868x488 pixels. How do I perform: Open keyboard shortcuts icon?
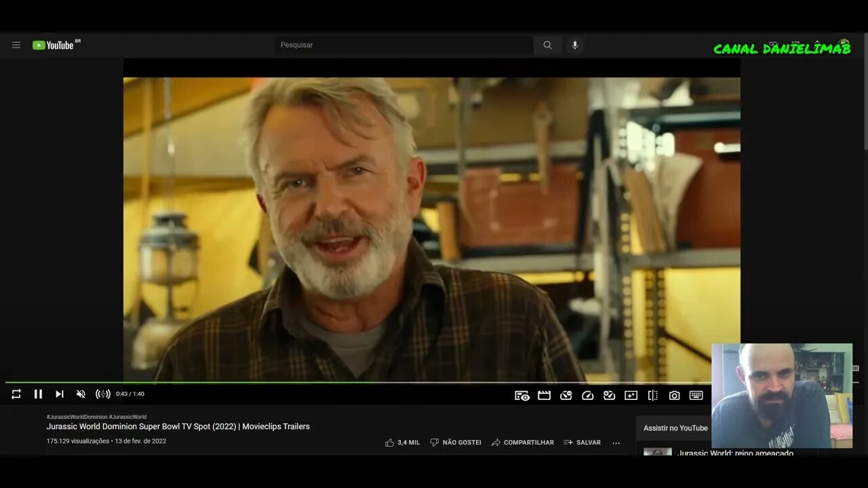point(696,395)
